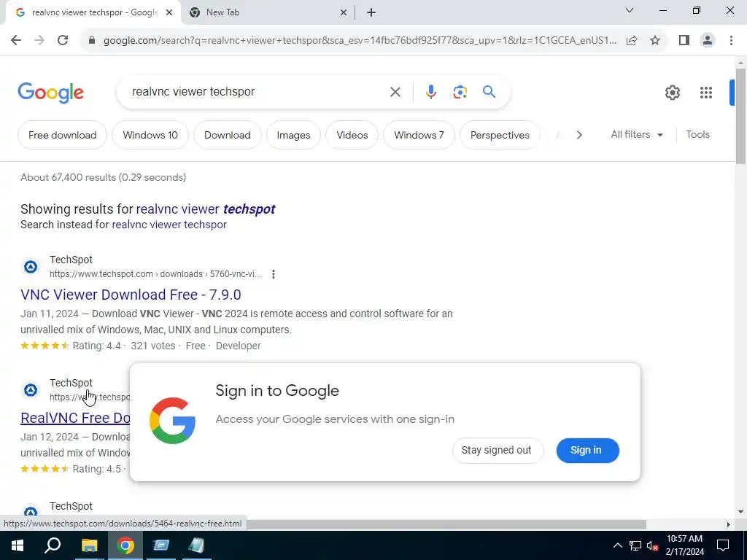Open a new browser tab

371,13
